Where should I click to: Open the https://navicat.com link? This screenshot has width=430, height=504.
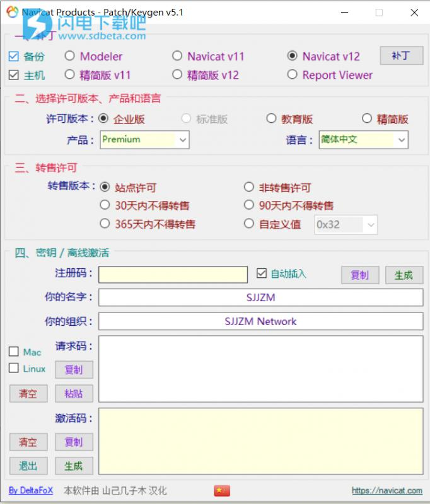point(387,491)
